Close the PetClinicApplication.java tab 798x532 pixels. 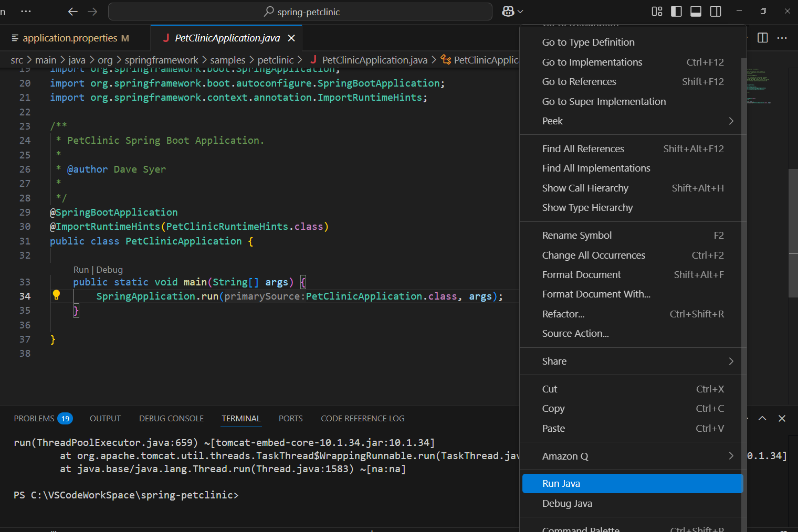[291, 38]
